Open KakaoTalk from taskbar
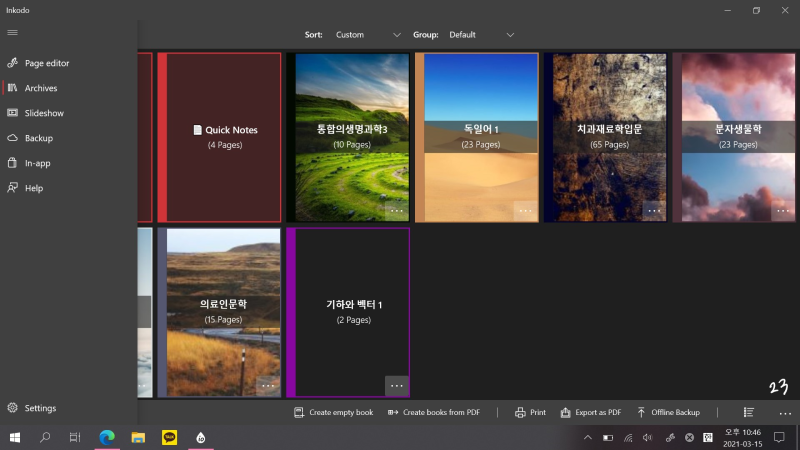Viewport: 800px width, 450px height. pos(169,437)
